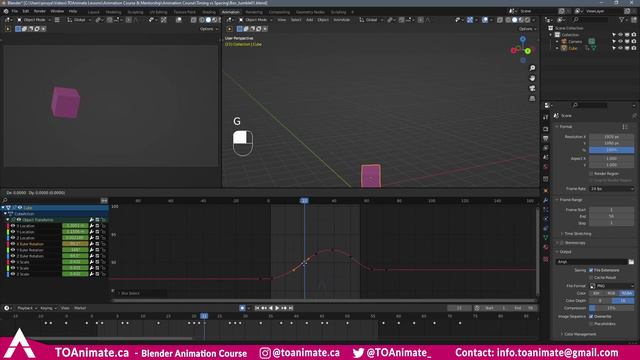Select the BW color mode button
640x360 pixels.
[x=596, y=293]
